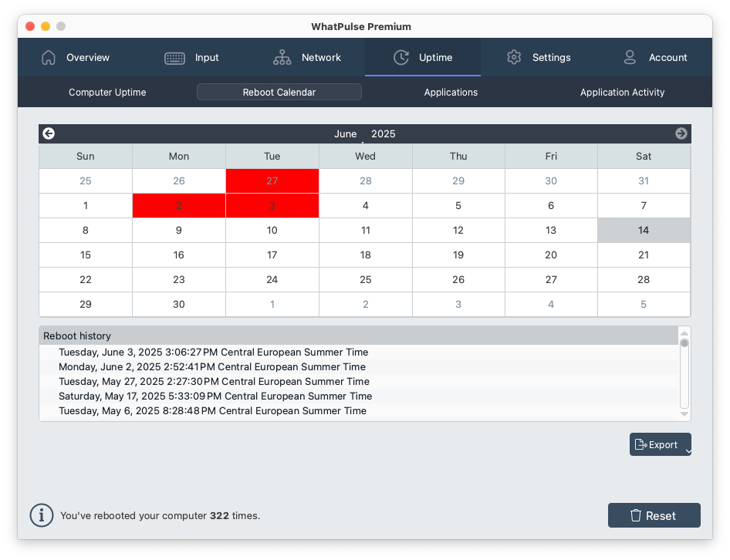Click the Reboot history scrollbar down arrow

684,414
